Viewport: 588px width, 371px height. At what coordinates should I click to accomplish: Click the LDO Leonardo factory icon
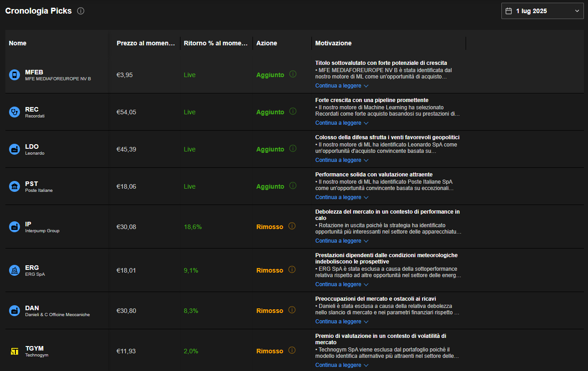pos(15,149)
